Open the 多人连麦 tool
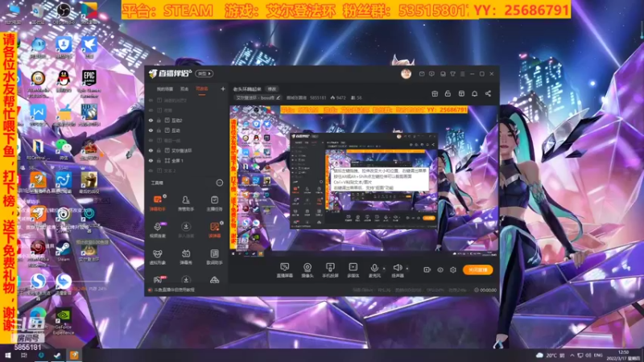 (186, 230)
